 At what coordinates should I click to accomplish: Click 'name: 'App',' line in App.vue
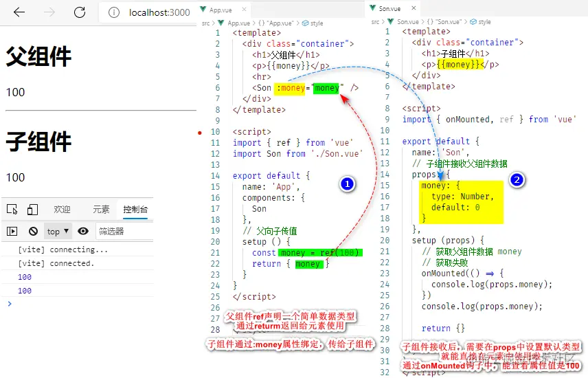pyautogui.click(x=271, y=186)
